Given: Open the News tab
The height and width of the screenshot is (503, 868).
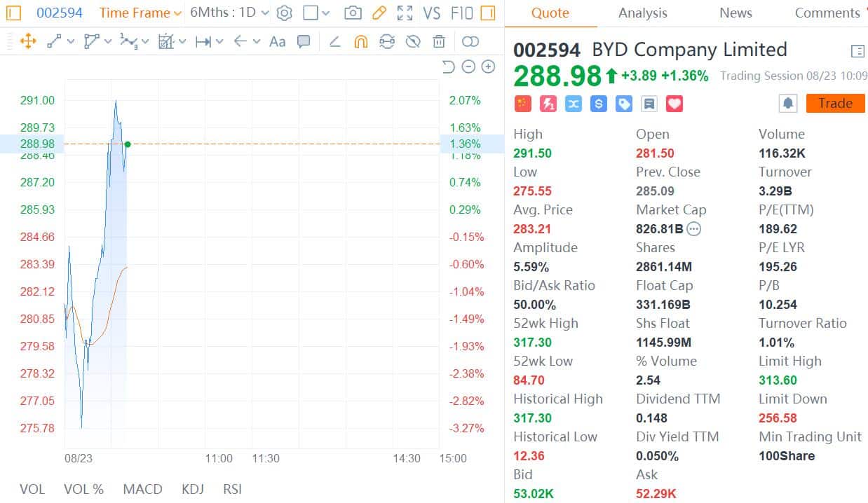Looking at the screenshot, I should (x=735, y=13).
